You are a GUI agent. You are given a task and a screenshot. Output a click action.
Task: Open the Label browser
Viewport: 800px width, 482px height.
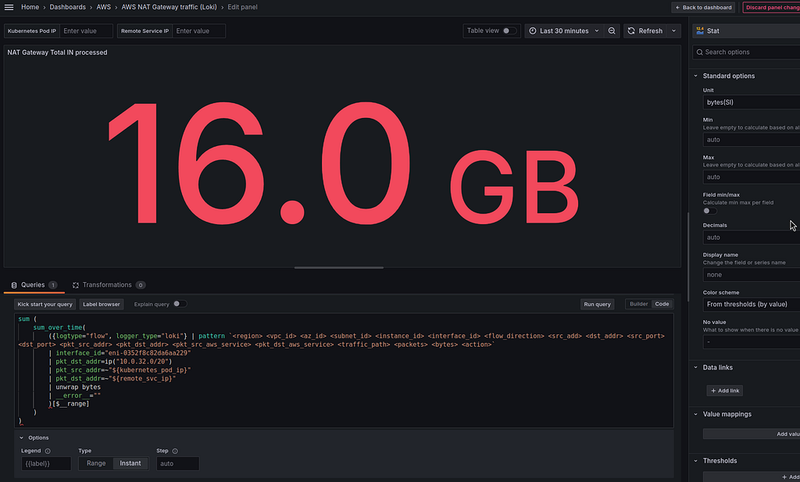coord(101,304)
